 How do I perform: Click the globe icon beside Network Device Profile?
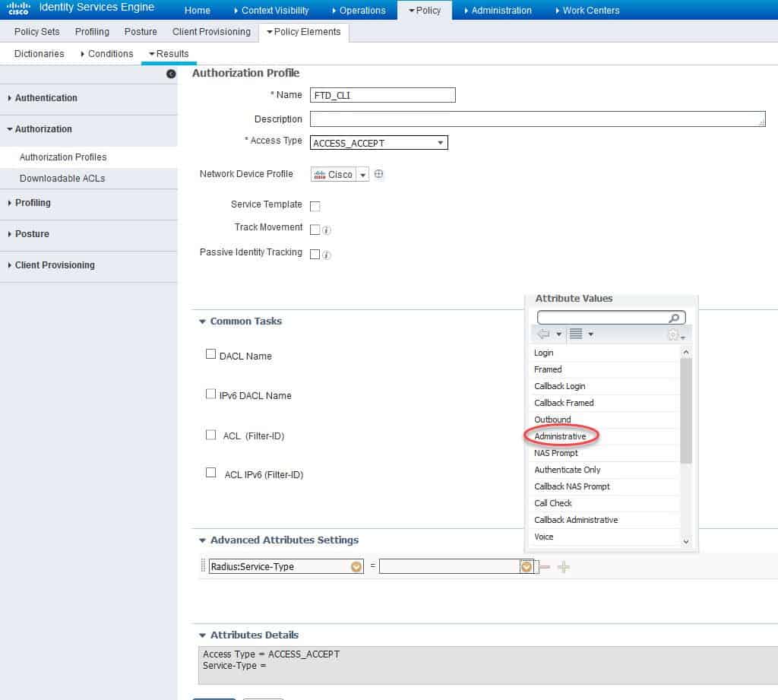(378, 174)
